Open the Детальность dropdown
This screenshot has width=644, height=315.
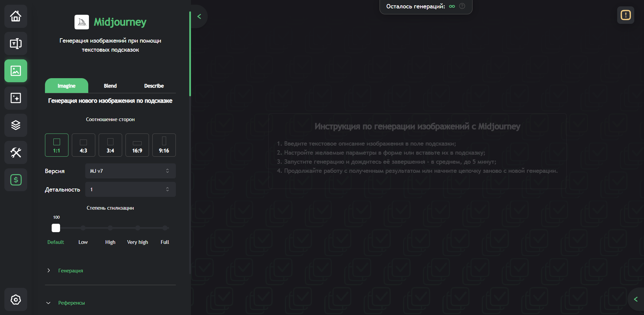point(130,190)
